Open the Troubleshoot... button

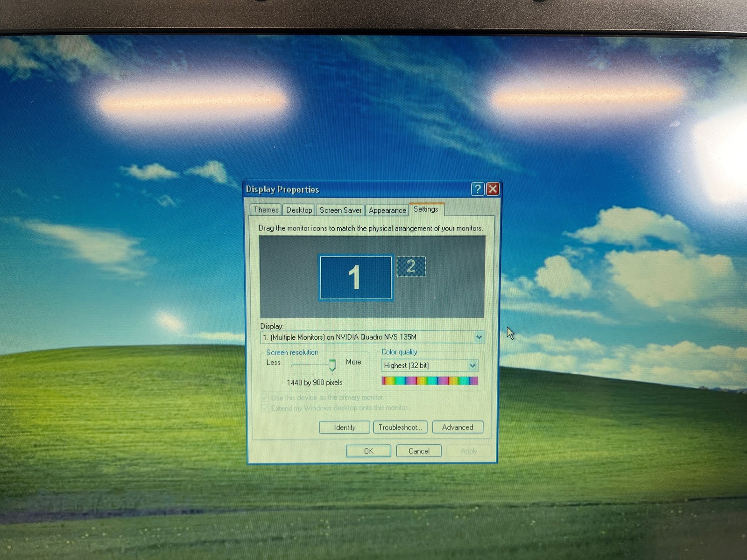click(400, 427)
